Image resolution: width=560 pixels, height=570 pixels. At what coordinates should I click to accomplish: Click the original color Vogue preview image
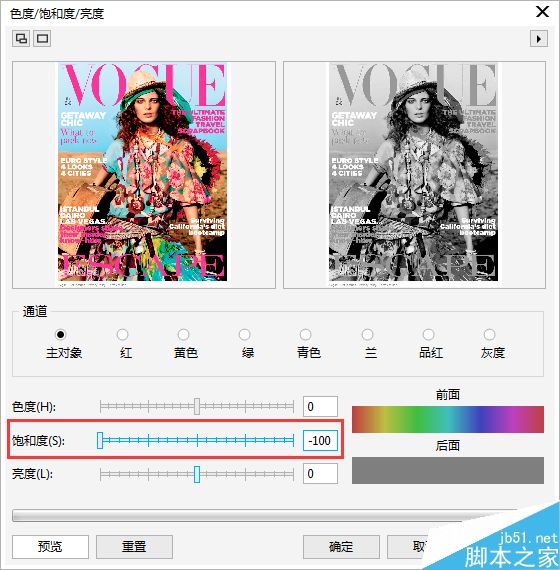tap(143, 173)
